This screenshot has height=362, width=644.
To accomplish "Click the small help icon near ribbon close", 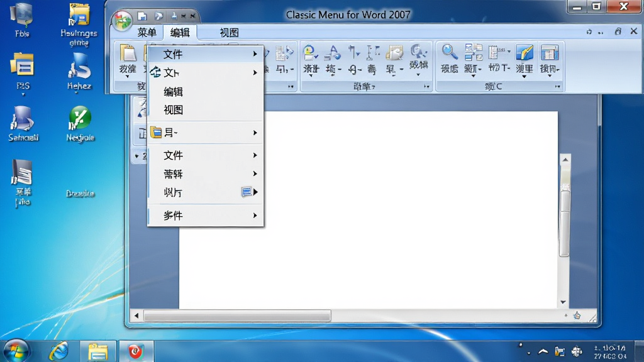I will click(x=589, y=31).
